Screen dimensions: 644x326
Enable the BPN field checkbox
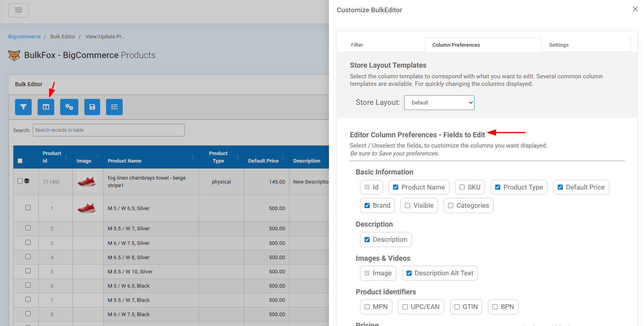(x=495, y=307)
